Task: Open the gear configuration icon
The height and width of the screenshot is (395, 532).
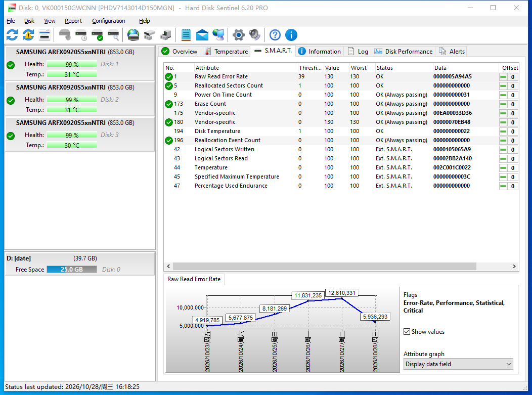Action: click(239, 35)
